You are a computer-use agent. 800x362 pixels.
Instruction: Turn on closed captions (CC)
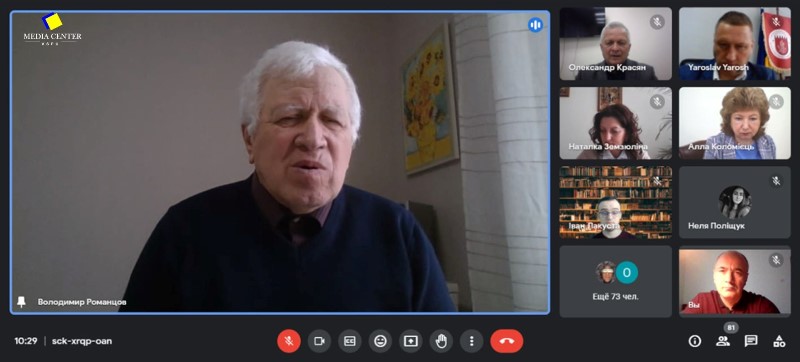click(x=349, y=341)
